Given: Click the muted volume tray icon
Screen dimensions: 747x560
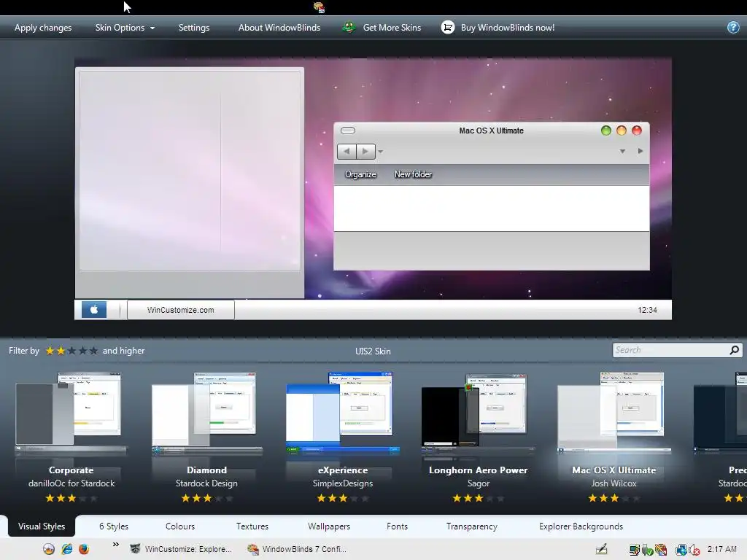Looking at the screenshot, I should pos(694,550).
